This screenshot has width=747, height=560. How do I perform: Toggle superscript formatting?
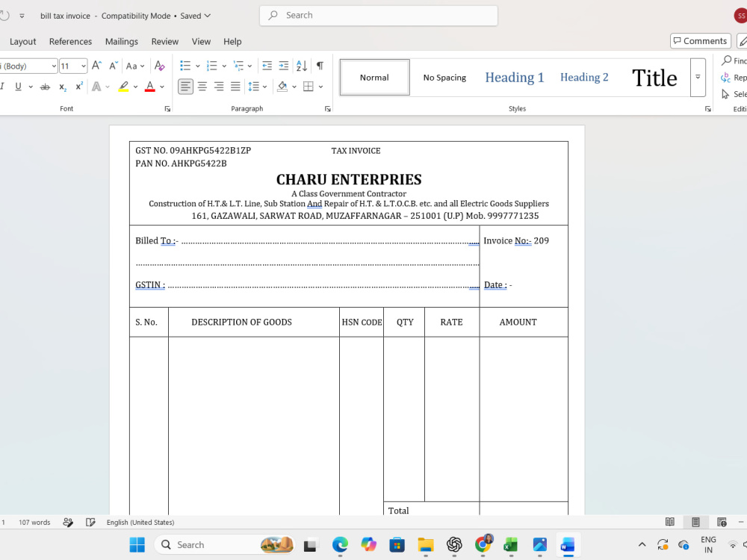click(79, 87)
